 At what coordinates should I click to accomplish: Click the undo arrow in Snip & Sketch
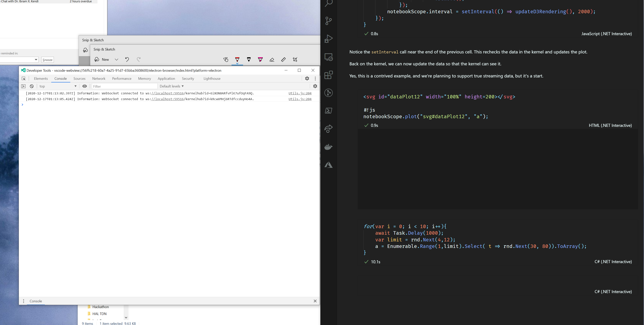pyautogui.click(x=127, y=59)
